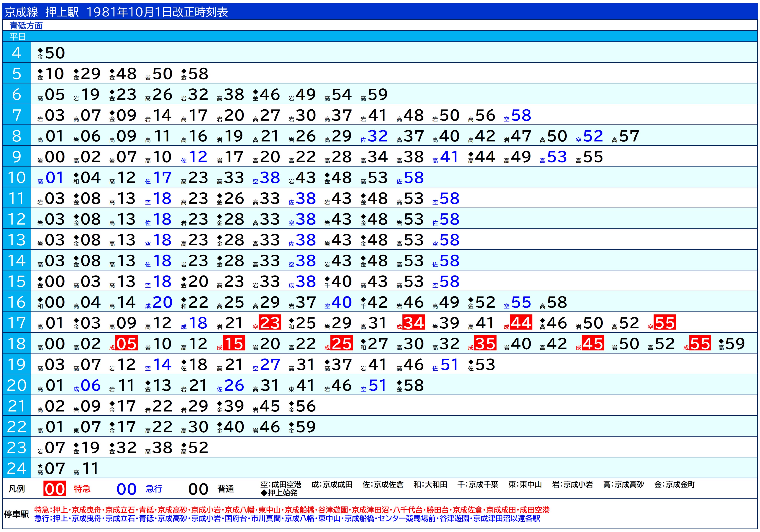Click the starred ★07 departure in hour 24
760x532 pixels.
pyautogui.click(x=51, y=468)
